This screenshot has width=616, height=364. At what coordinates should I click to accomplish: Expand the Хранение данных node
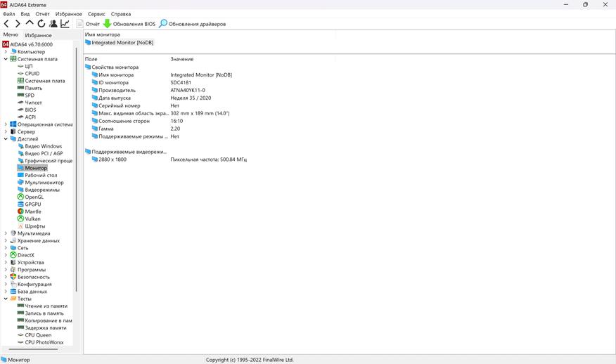[x=6, y=240]
